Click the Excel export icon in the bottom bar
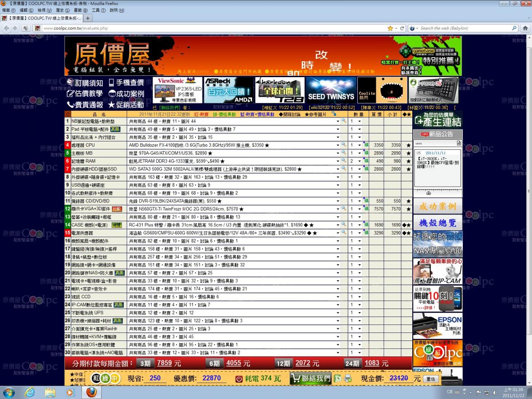The height and width of the screenshot is (399, 532). point(338,378)
